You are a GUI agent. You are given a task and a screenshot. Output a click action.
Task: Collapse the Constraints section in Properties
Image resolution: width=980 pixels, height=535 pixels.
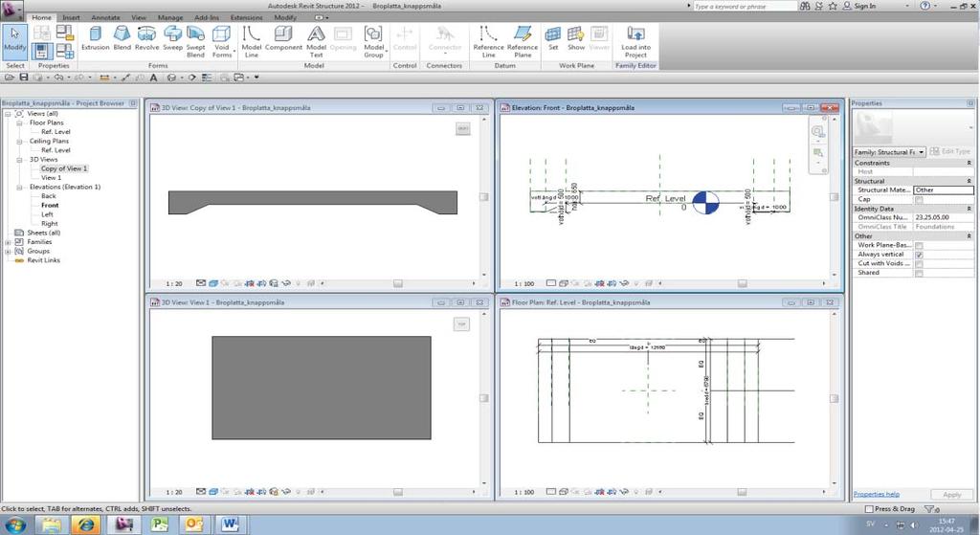click(969, 163)
